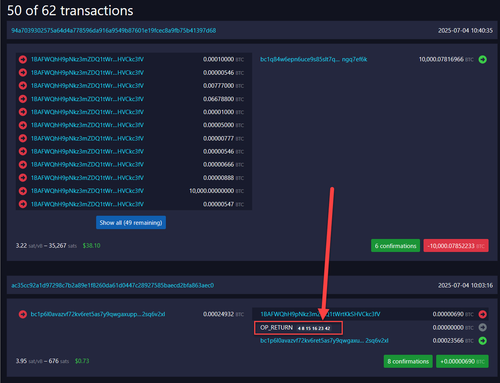
Task: Click input amount 0.00777000 BTC
Action: tap(223, 86)
